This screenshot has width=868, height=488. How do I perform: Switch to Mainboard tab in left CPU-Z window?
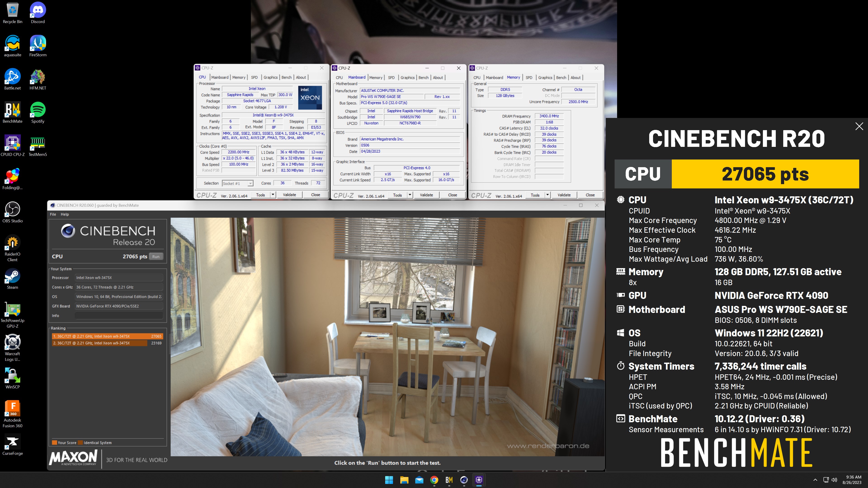coord(220,77)
